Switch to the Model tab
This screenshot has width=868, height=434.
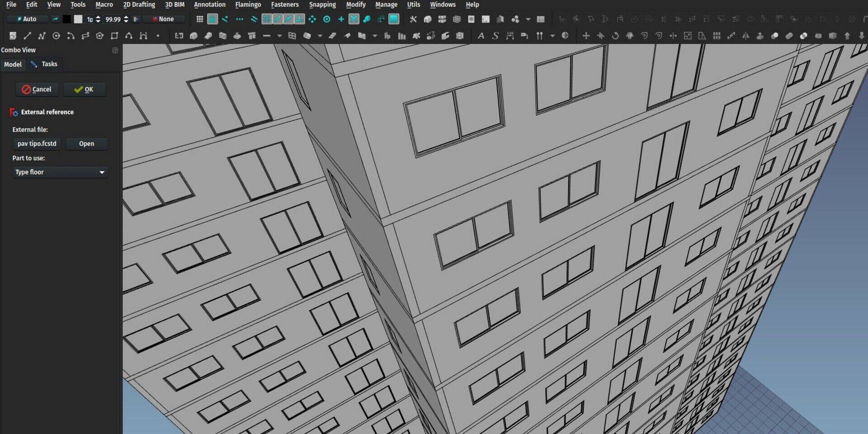pos(13,64)
